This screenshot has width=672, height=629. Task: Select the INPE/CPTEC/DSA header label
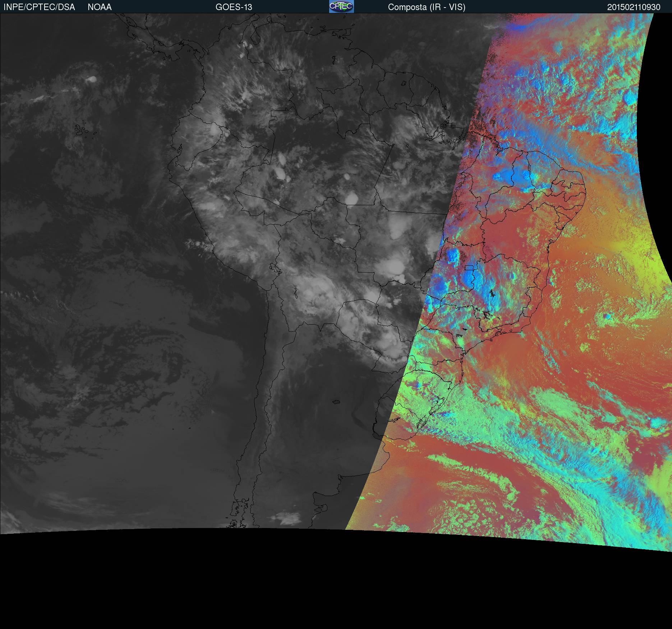click(x=39, y=7)
